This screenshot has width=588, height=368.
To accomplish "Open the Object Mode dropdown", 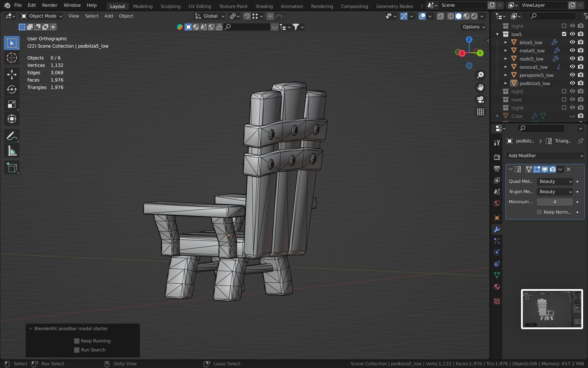I will tap(41, 16).
